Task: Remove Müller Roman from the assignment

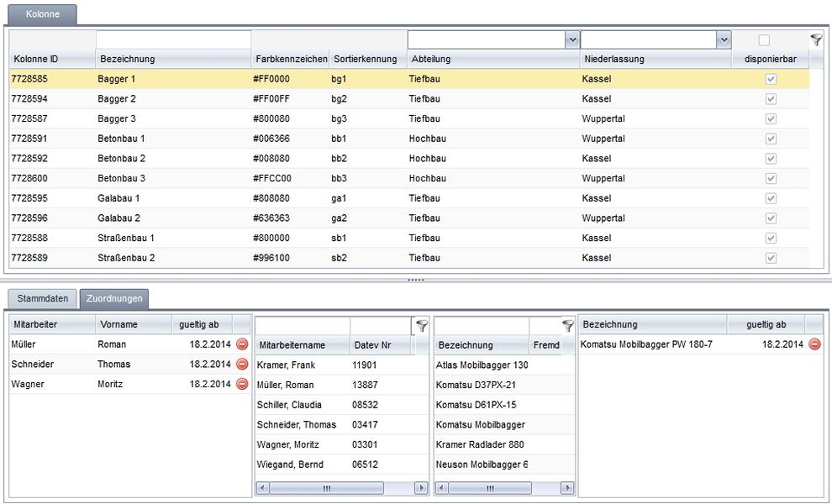Action: (x=241, y=344)
